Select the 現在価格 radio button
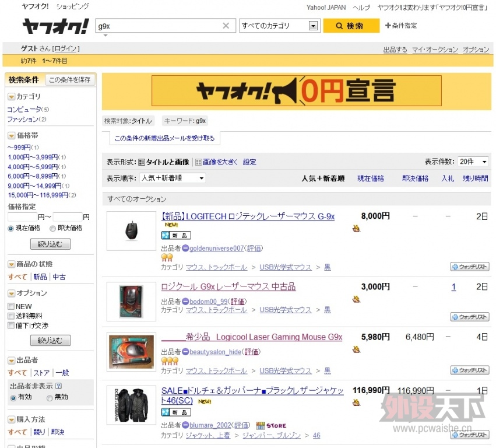The width and height of the screenshot is (496, 448). click(10, 228)
